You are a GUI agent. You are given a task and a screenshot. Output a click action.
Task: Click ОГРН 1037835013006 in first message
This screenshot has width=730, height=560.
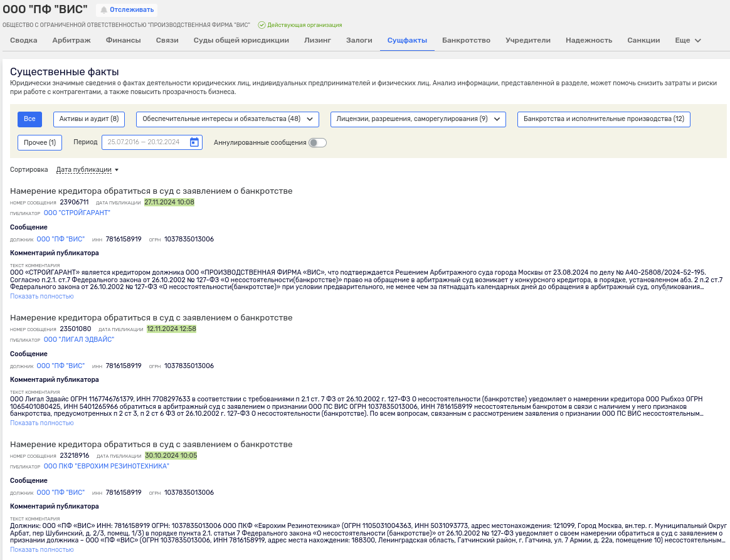[x=189, y=240]
